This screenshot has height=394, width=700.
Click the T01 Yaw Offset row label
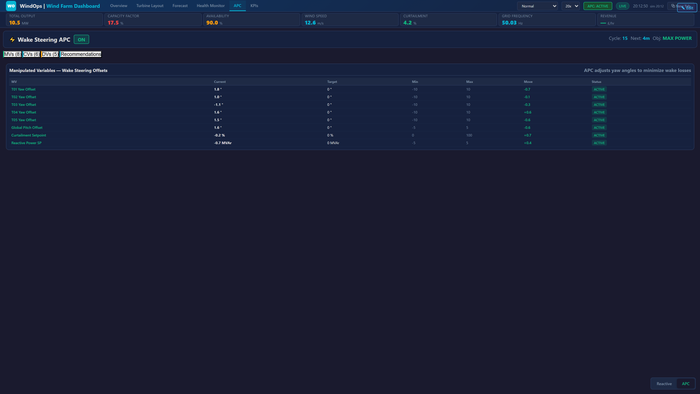[23, 89]
